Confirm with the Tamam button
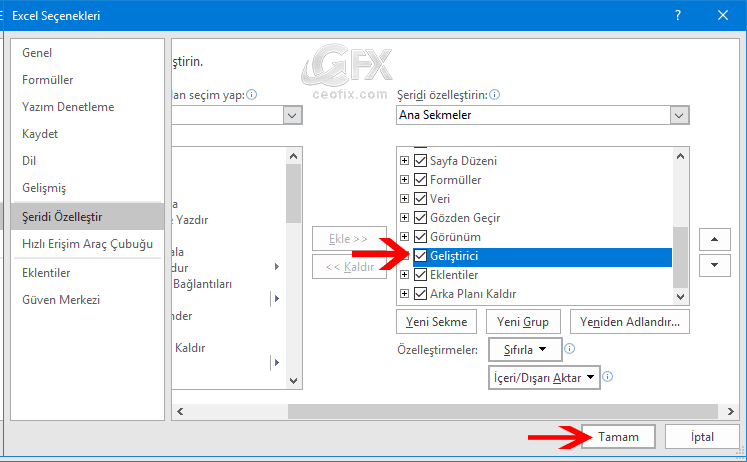Image resolution: width=747 pixels, height=462 pixels. (618, 437)
